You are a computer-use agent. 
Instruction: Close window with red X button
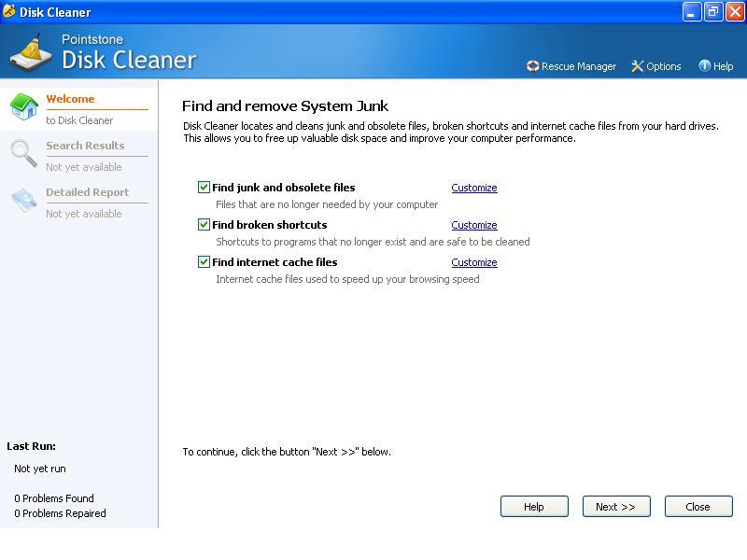tap(735, 12)
